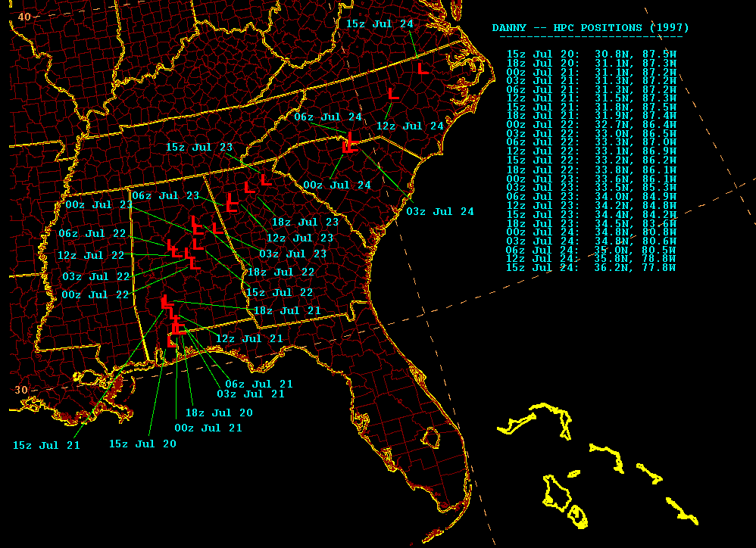Select table row '03z Jul 22: 33.0N, 86.5W'
Screen dimensions: 756x548
click(592, 133)
